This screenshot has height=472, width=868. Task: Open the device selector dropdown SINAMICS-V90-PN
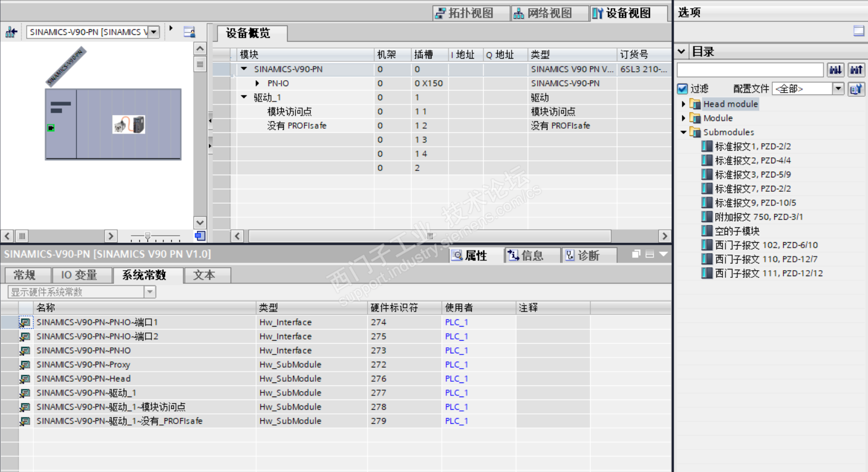click(x=154, y=32)
